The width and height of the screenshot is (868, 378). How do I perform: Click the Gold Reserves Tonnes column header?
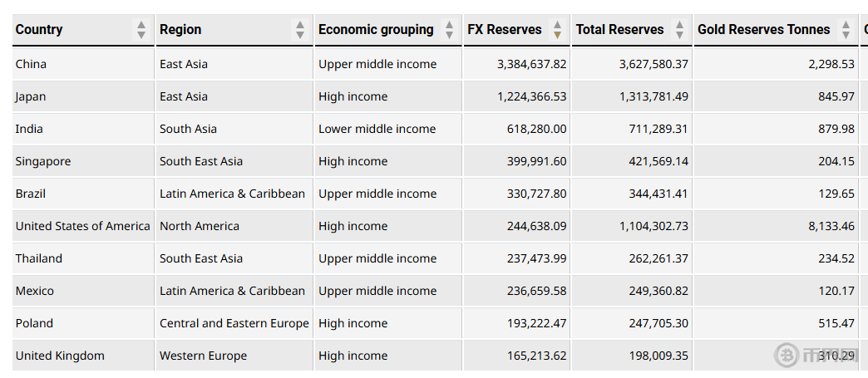pos(763,30)
